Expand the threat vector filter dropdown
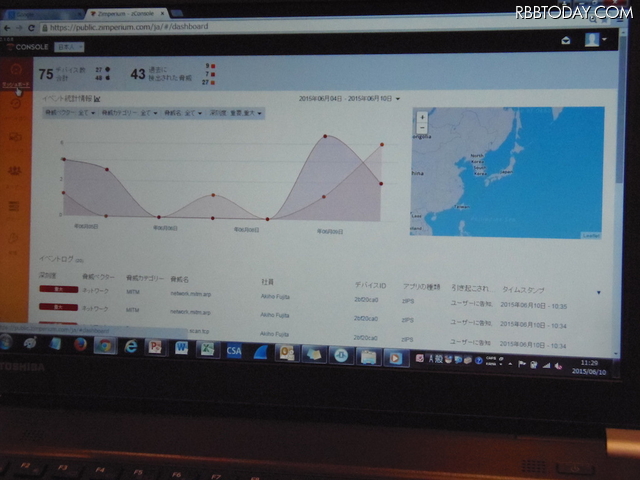The width and height of the screenshot is (640, 480). tap(70, 113)
